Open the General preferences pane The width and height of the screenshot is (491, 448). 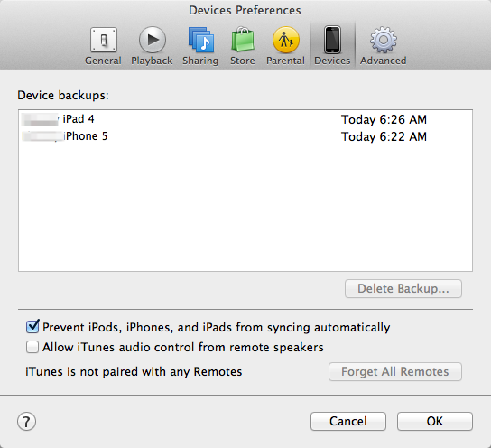pyautogui.click(x=103, y=46)
